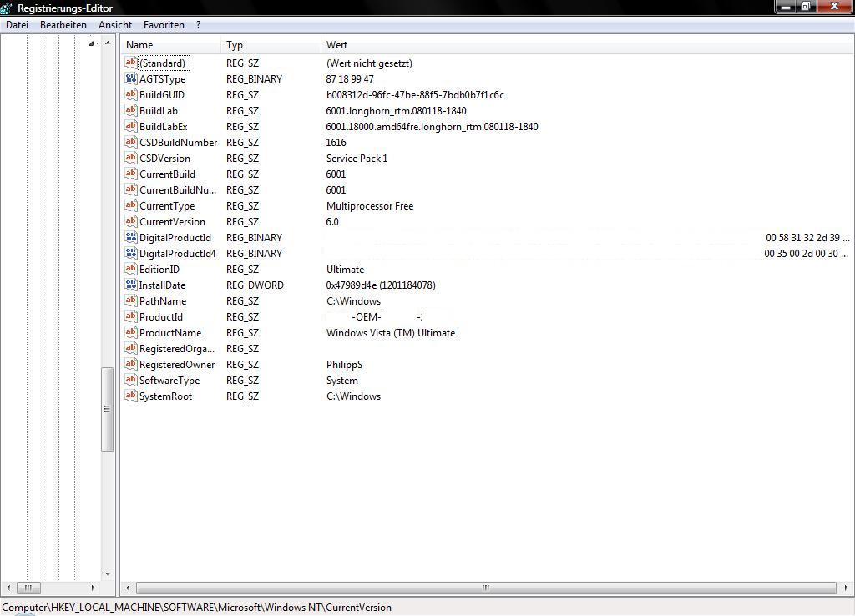Select the CurrentVersion string icon
This screenshot has width=855, height=616.
coord(131,221)
